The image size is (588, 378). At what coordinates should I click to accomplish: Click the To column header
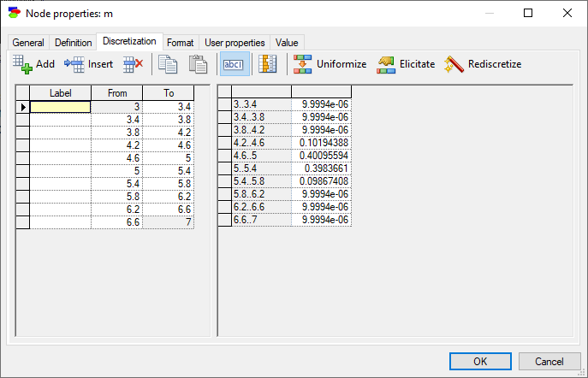pyautogui.click(x=169, y=93)
